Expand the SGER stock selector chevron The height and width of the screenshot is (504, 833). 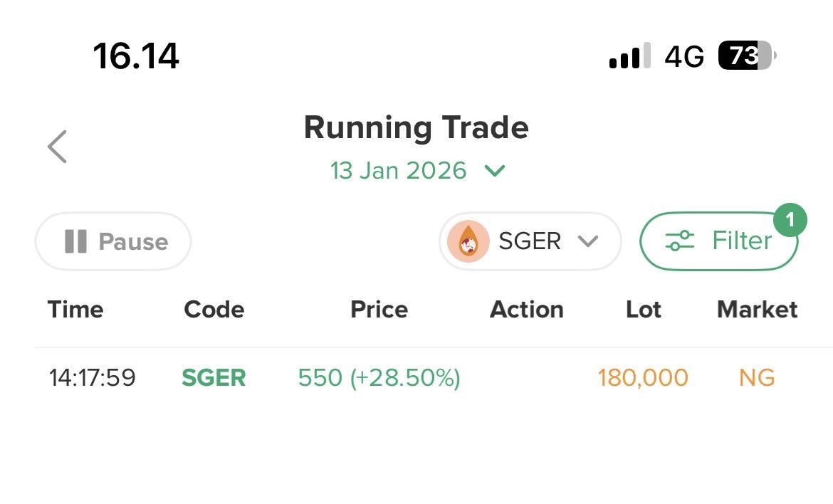588,241
